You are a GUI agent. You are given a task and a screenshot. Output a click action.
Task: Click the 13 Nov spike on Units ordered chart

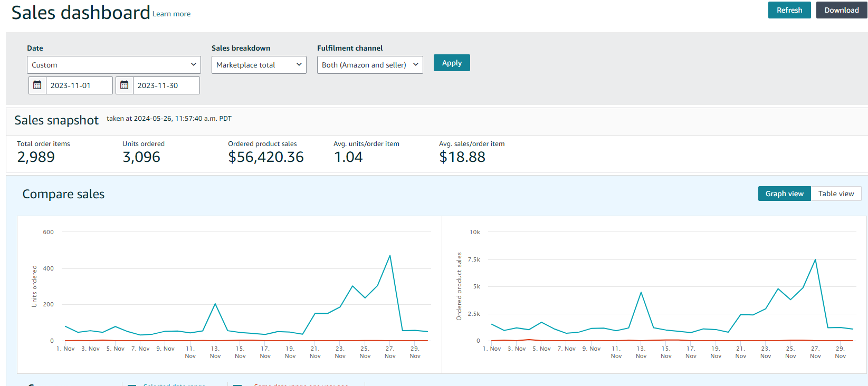coord(215,304)
